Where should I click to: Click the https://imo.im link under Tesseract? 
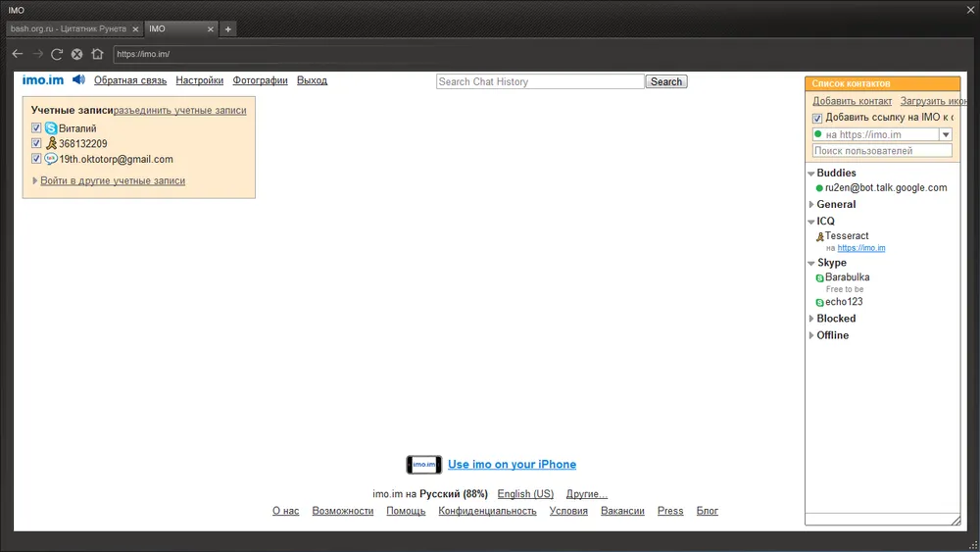pyautogui.click(x=861, y=248)
